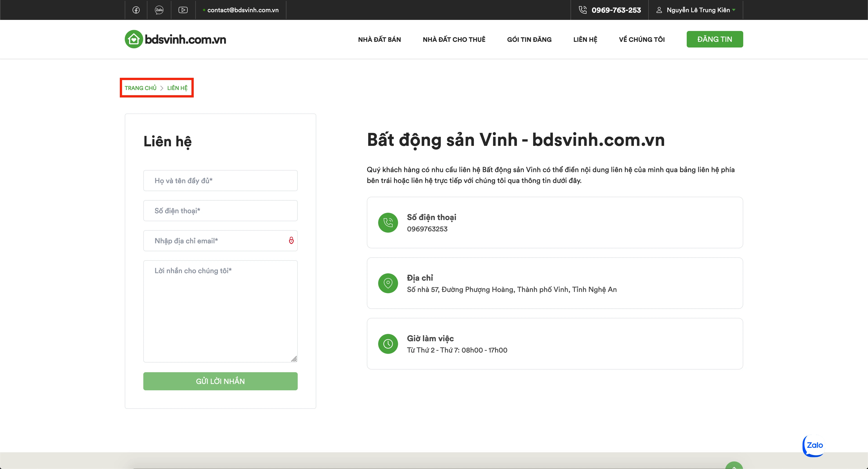
Task: Go to TRANG CHỦ via the breadcrumb link
Action: tap(140, 88)
